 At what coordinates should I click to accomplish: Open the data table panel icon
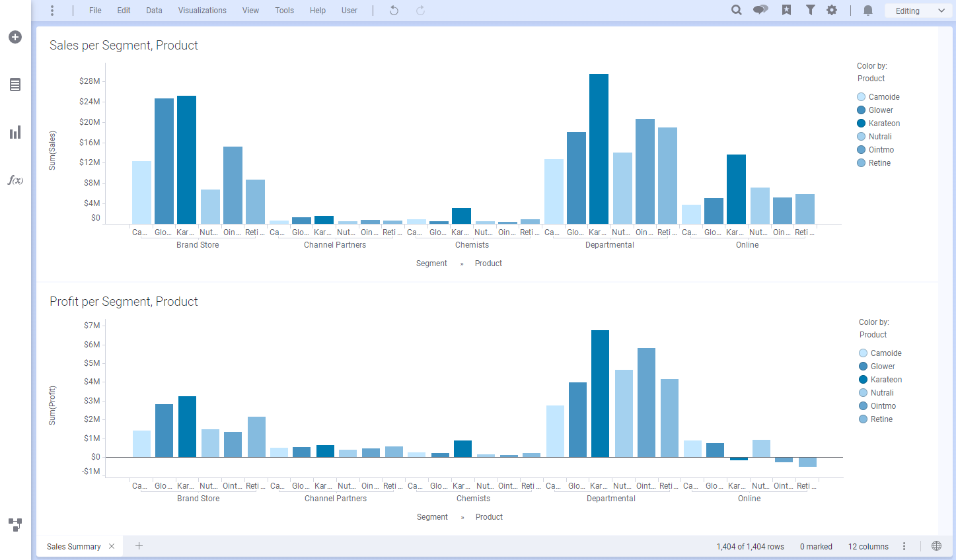point(15,85)
